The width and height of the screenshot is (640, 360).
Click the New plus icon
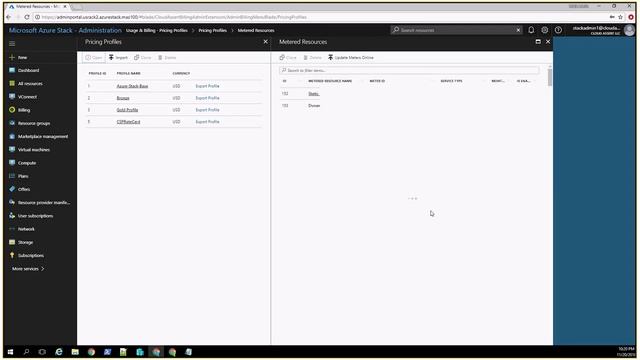[12, 58]
